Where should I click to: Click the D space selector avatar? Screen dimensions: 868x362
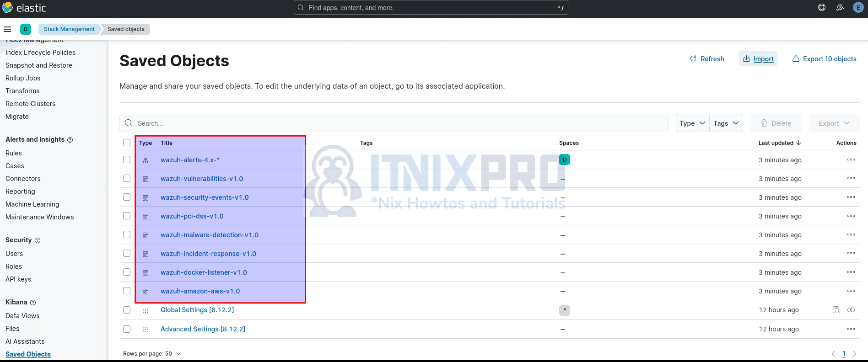pyautogui.click(x=26, y=29)
